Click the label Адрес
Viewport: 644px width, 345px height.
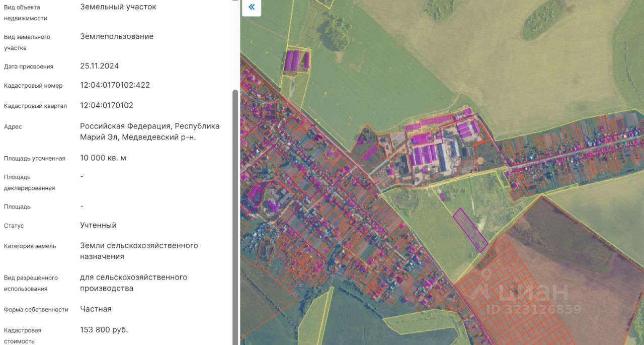pos(13,126)
